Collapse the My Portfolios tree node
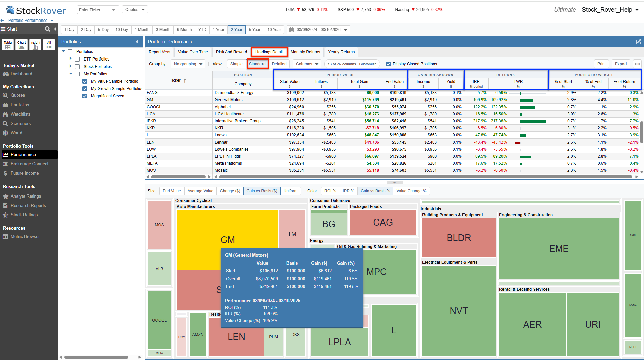644x360 pixels. [x=71, y=74]
